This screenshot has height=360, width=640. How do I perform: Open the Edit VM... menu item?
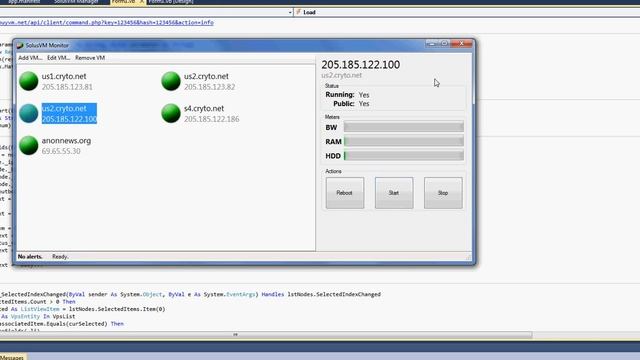[58, 58]
